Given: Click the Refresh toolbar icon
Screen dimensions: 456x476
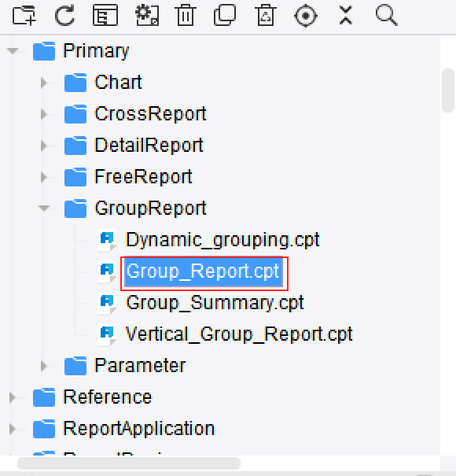Looking at the screenshot, I should coord(64,15).
